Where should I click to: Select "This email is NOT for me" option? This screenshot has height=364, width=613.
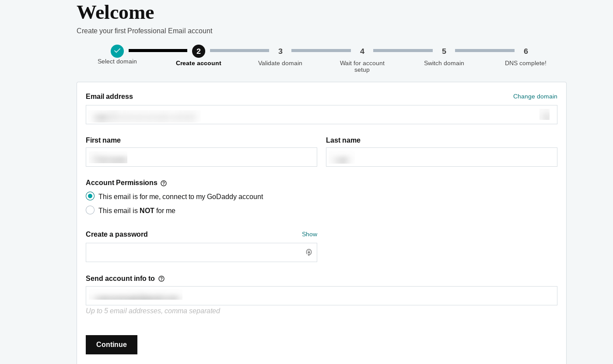click(90, 210)
